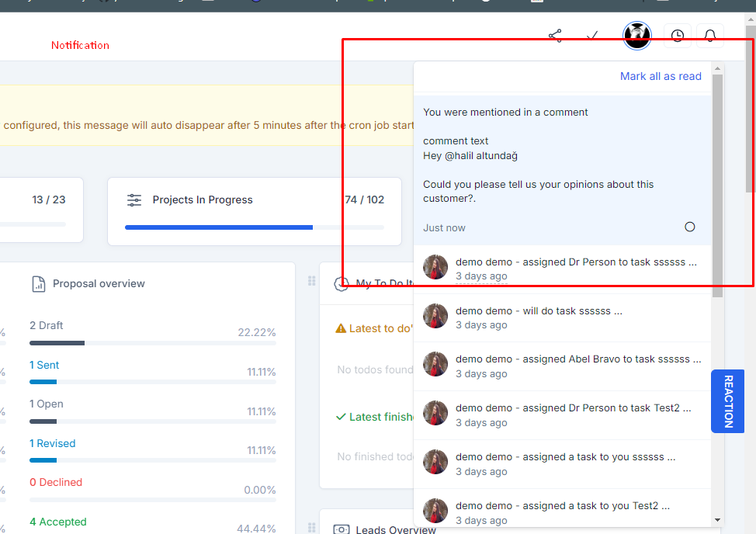The image size is (756, 534).
Task: Click the Leads Overview panel icon
Action: click(x=342, y=529)
